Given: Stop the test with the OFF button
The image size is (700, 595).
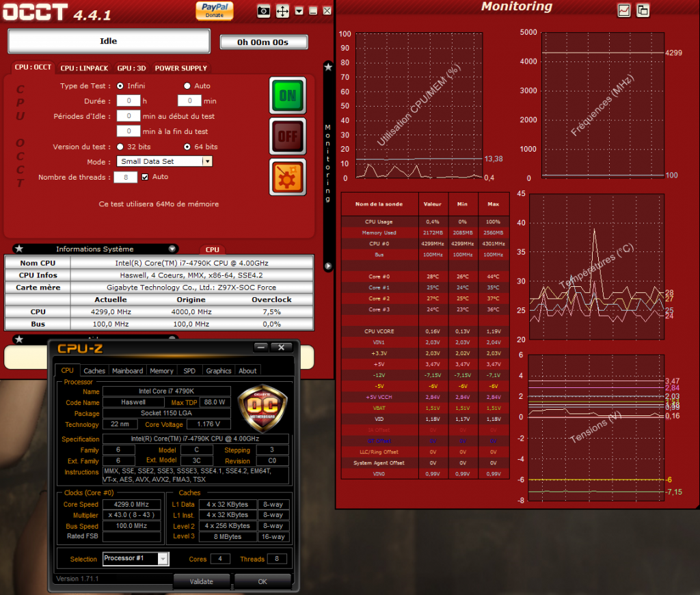Looking at the screenshot, I should (x=288, y=136).
